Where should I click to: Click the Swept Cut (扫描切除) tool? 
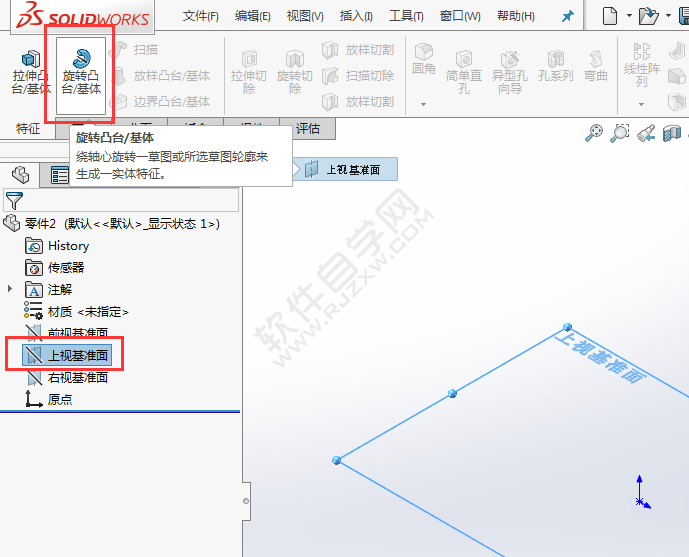point(358,76)
